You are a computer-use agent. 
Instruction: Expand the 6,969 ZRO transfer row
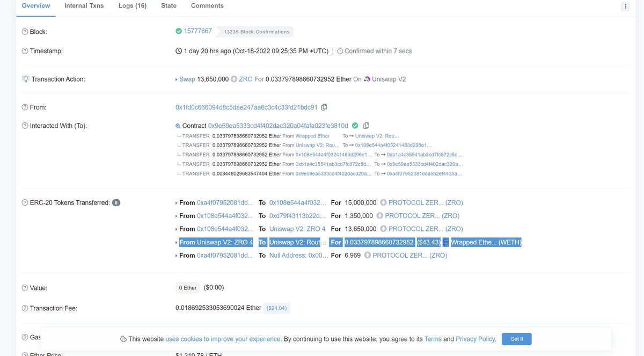click(177, 256)
